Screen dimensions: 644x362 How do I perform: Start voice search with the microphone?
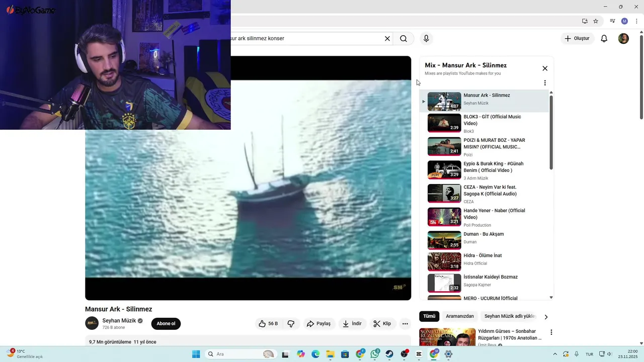click(426, 39)
